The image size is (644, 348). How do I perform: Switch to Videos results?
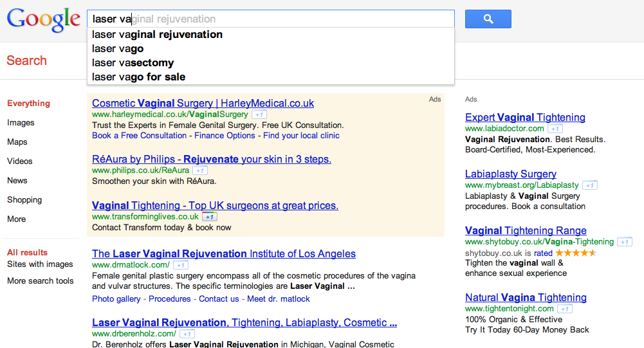point(20,161)
